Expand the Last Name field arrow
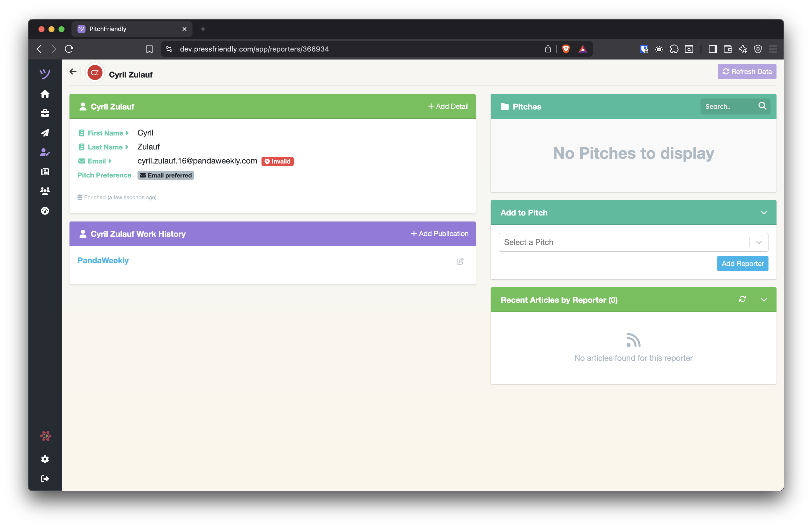Screen dimensions: 812x528 point(126,147)
